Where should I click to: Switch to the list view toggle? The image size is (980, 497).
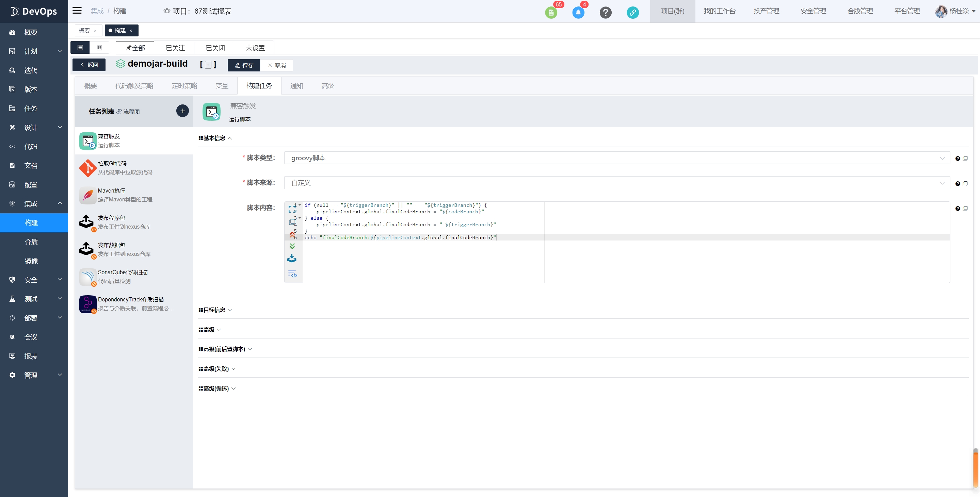(x=80, y=48)
